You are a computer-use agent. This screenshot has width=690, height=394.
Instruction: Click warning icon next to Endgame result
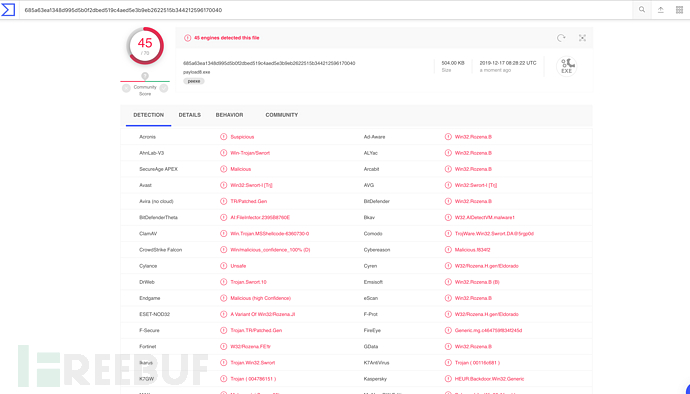(224, 298)
